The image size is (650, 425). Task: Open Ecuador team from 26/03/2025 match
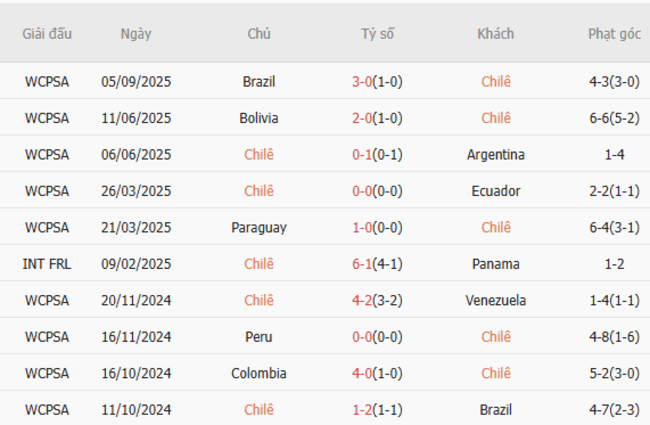[x=495, y=191]
